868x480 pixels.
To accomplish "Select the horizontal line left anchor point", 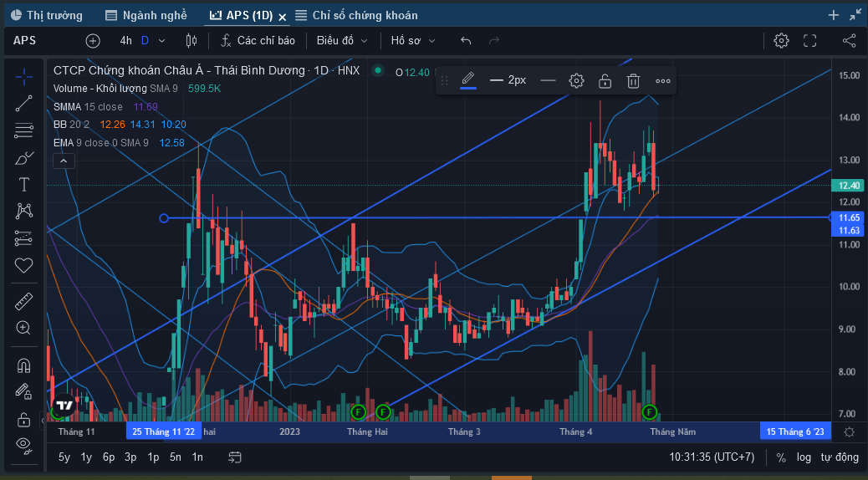I will [164, 218].
